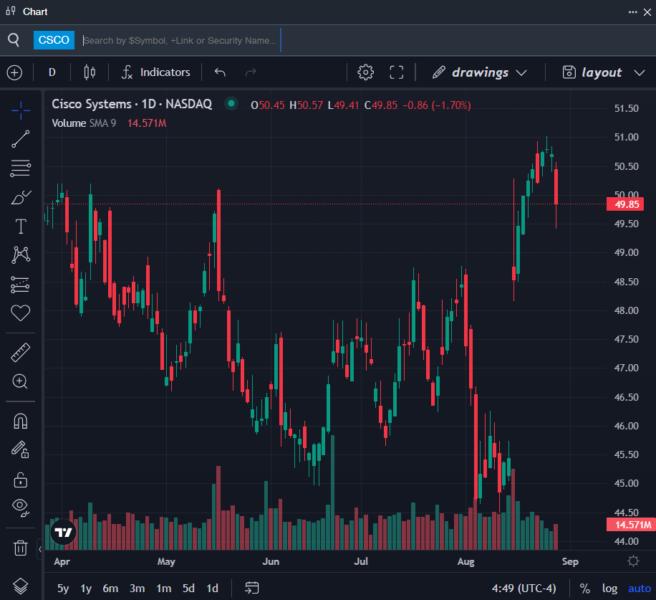Image resolution: width=656 pixels, height=600 pixels.
Task: Enter fullscreen mode
Action: point(396,72)
